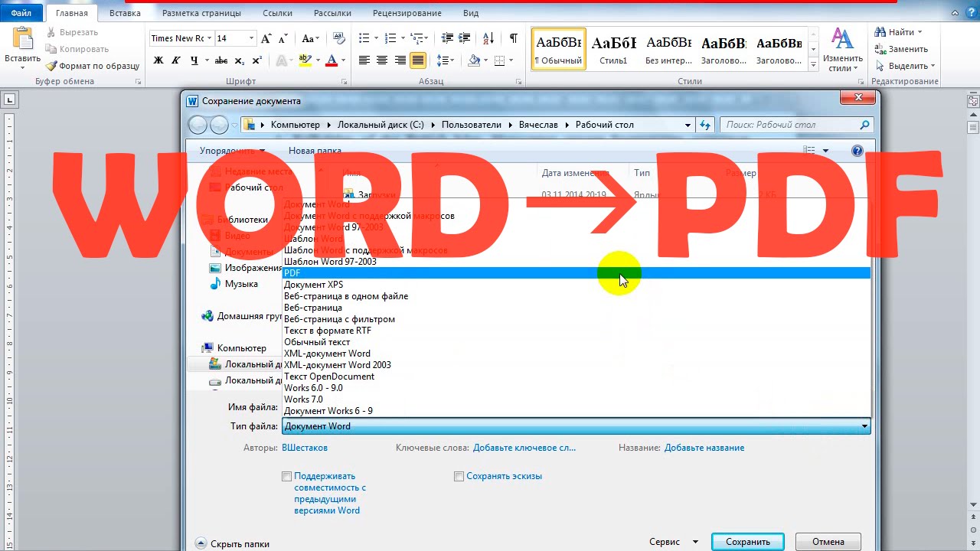Open font size dropdown
Viewport: 980px width, 551px height.
[251, 38]
